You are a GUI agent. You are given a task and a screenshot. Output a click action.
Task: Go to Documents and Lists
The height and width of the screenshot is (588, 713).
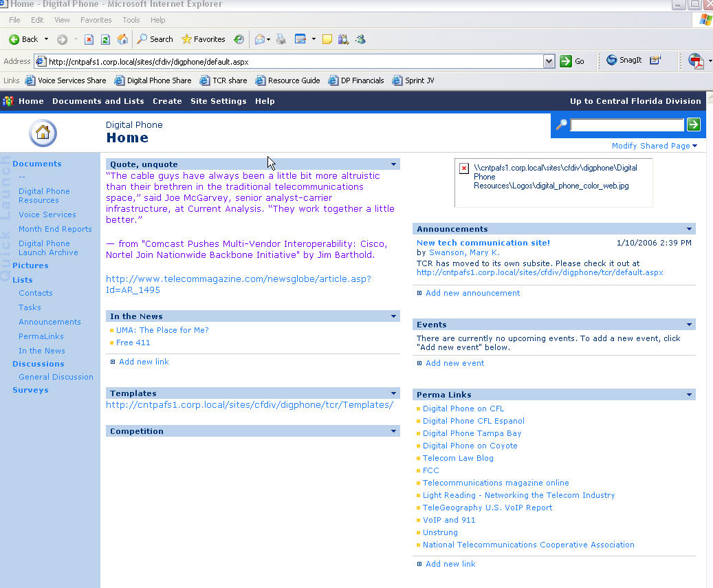98,101
